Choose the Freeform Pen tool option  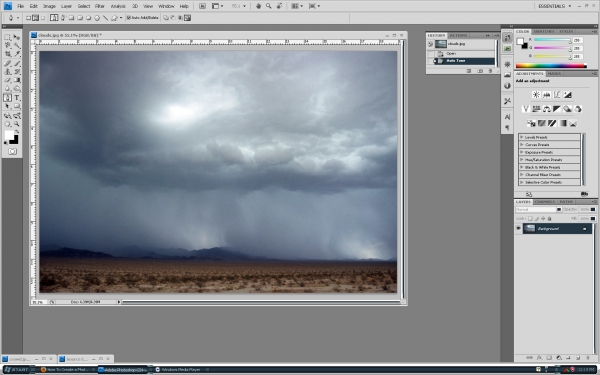coord(63,18)
